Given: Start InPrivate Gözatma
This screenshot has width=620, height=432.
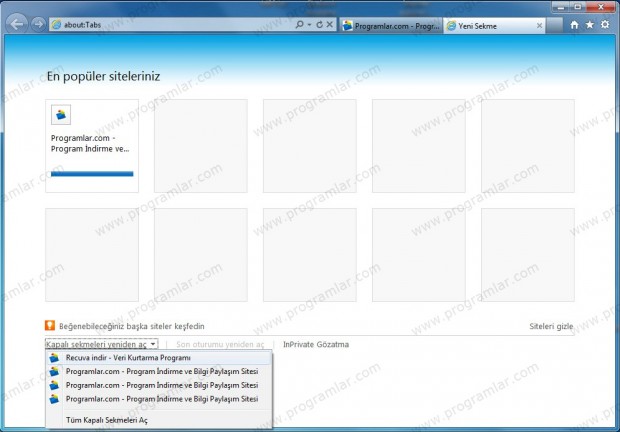Looking at the screenshot, I should pos(316,344).
